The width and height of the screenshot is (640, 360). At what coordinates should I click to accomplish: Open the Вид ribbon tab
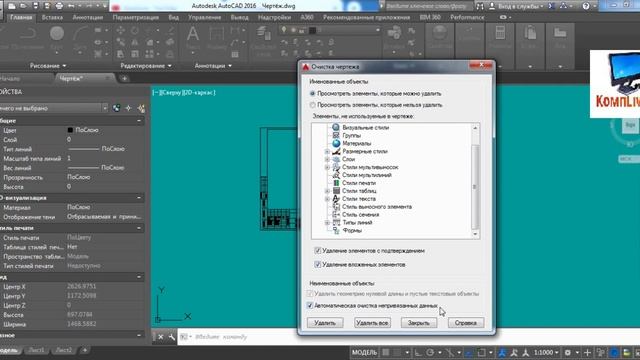[x=173, y=17]
